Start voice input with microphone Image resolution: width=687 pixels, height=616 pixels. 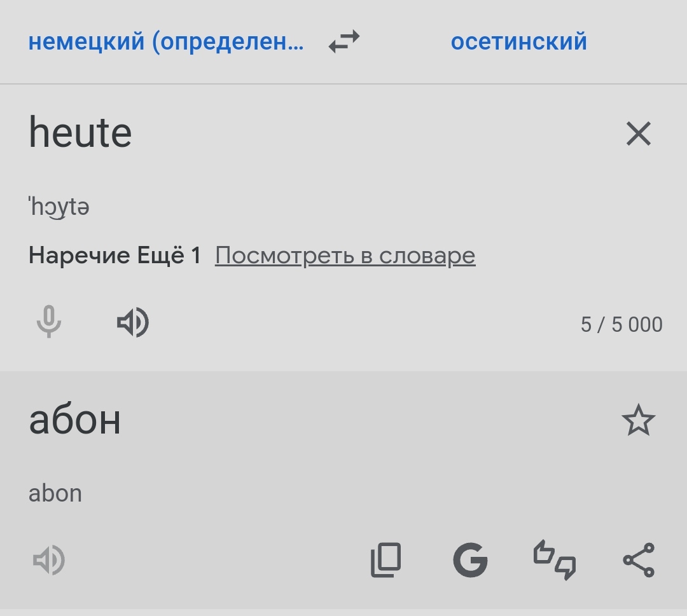(x=48, y=322)
